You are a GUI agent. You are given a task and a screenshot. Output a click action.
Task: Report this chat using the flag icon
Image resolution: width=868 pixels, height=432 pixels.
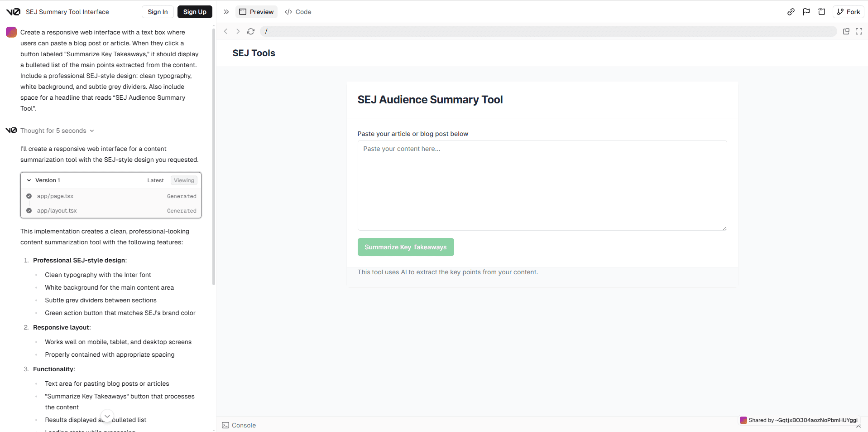tap(806, 12)
